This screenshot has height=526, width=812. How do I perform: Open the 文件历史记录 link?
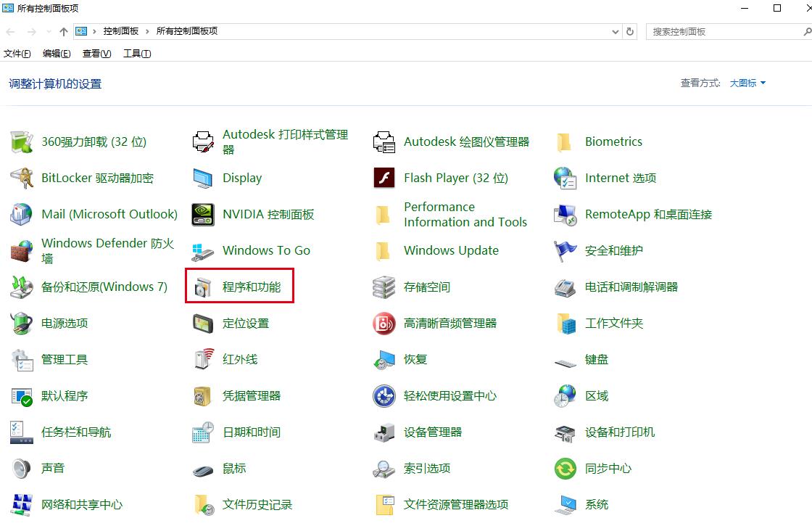pyautogui.click(x=257, y=505)
